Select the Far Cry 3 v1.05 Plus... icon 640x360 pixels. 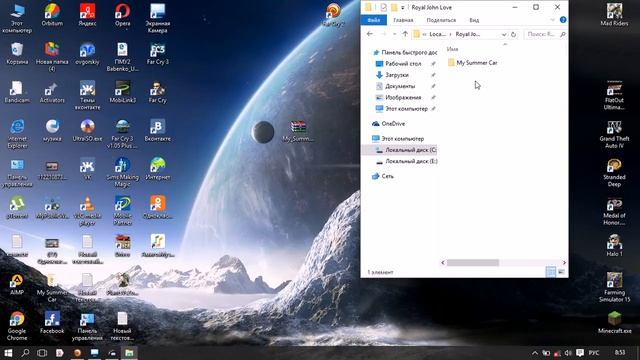(122, 133)
